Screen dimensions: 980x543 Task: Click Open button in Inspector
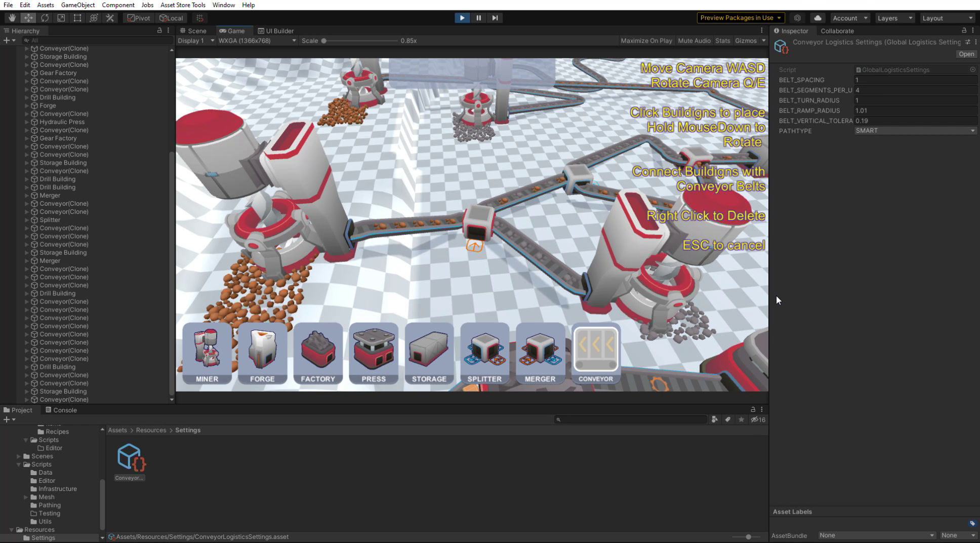tap(966, 54)
